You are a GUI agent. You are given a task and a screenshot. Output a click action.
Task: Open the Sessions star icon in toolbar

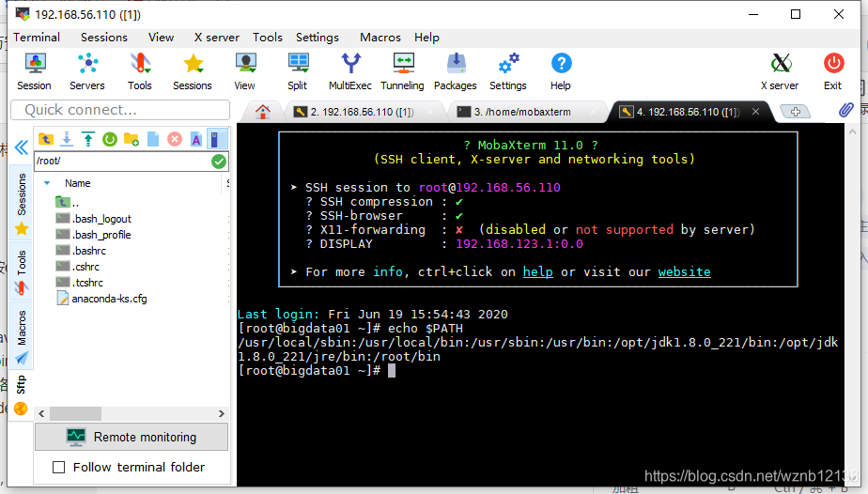(192, 70)
